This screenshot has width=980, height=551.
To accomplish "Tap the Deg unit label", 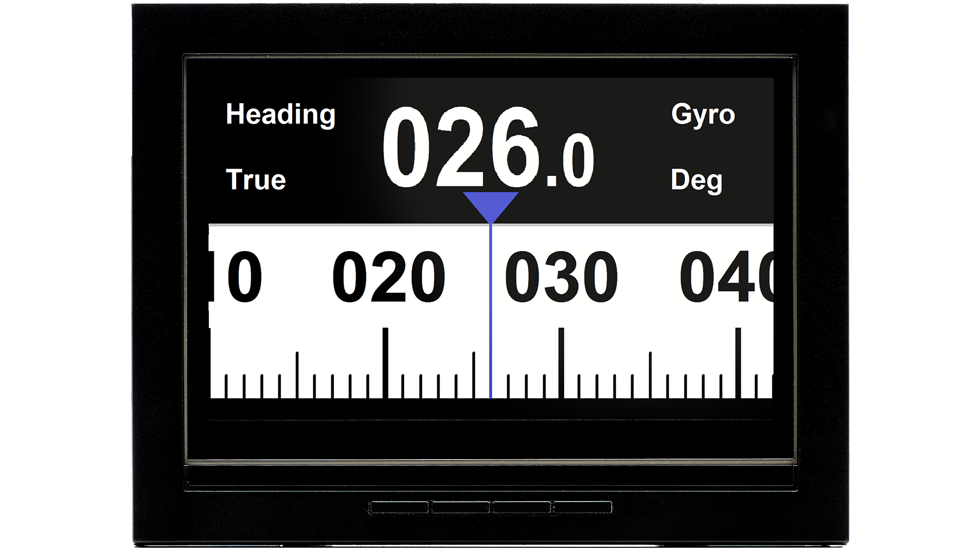I will coord(696,180).
